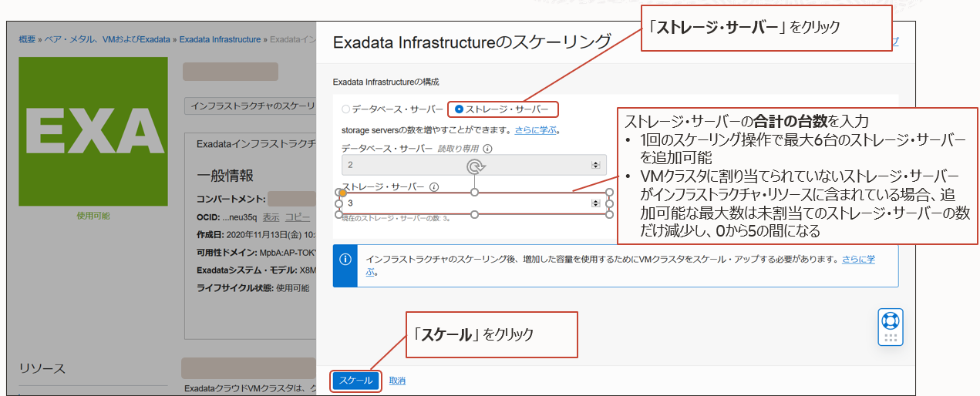This screenshot has width=980, height=396.
Task: Click the 可用性ドメイン row
Action: (256, 252)
